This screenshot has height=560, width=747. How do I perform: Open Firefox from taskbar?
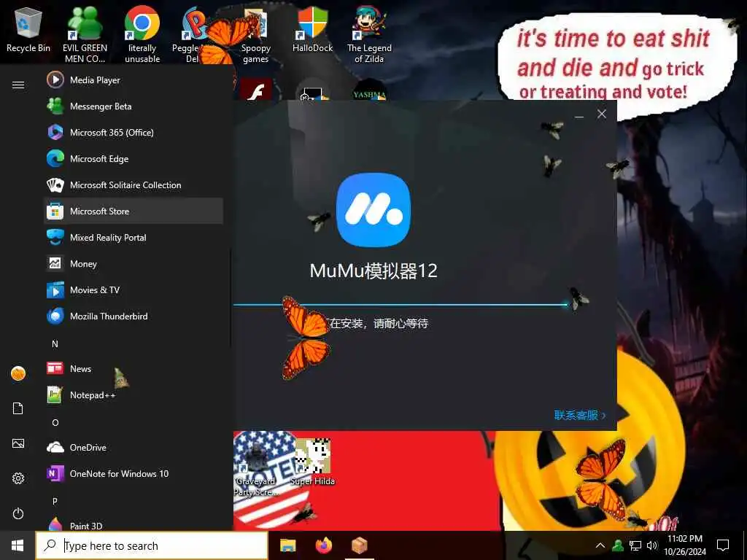point(324,545)
